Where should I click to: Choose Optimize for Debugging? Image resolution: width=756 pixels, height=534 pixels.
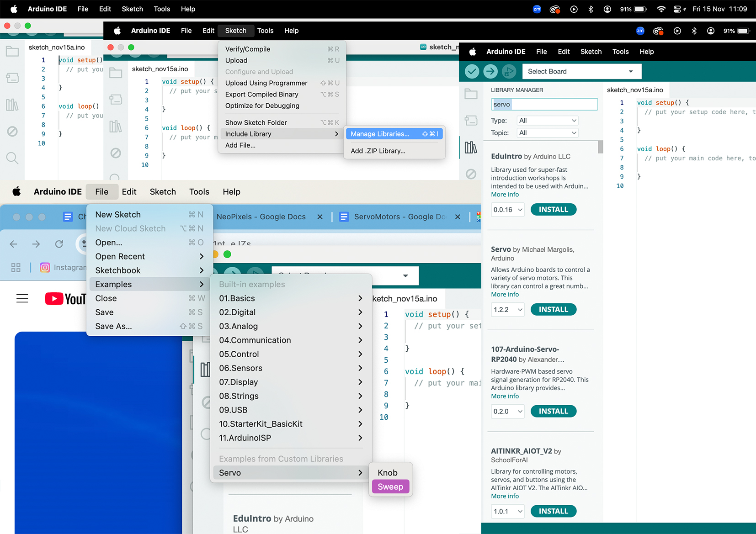(x=282, y=106)
